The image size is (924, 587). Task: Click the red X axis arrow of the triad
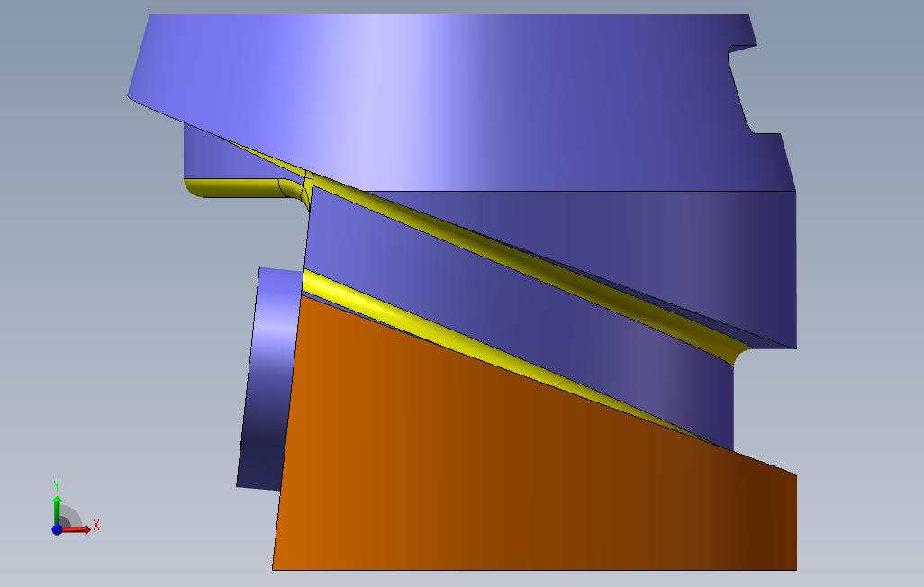[x=77, y=530]
